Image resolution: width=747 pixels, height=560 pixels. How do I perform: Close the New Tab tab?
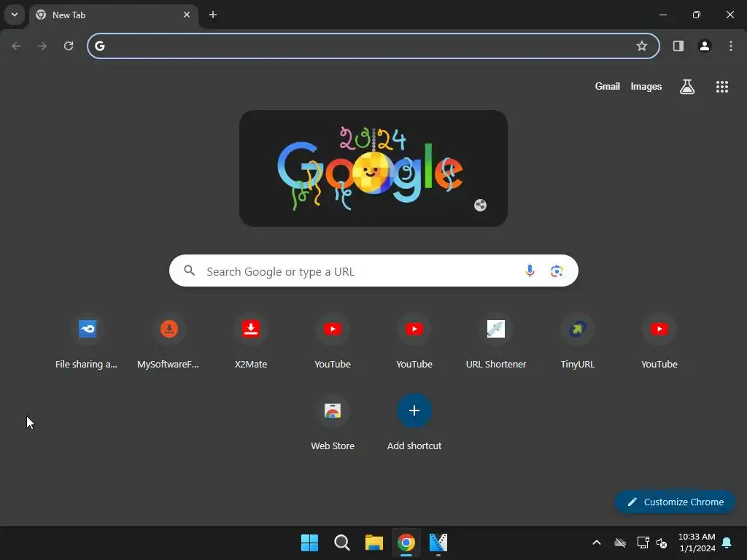187,15
